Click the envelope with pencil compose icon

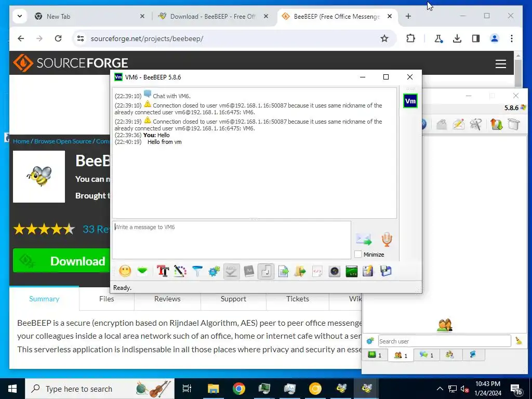click(458, 125)
